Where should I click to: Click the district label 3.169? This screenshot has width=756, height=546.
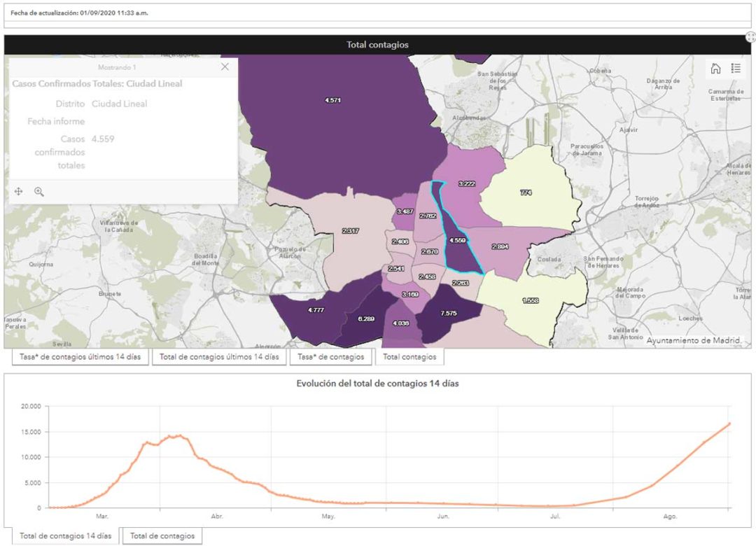(x=409, y=294)
